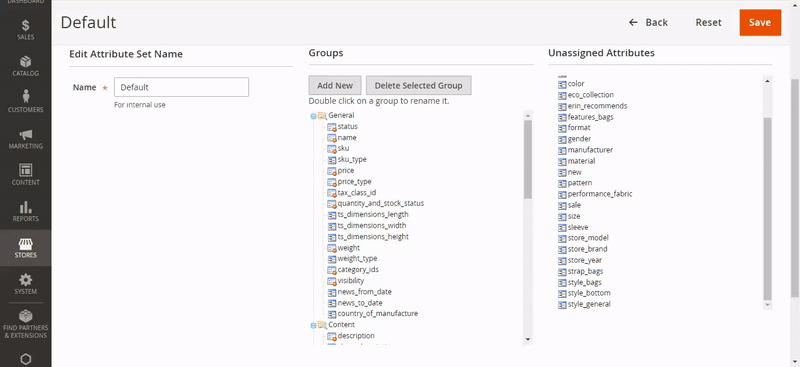Click Unassigned Attributes scrollbar up arrow

767,80
